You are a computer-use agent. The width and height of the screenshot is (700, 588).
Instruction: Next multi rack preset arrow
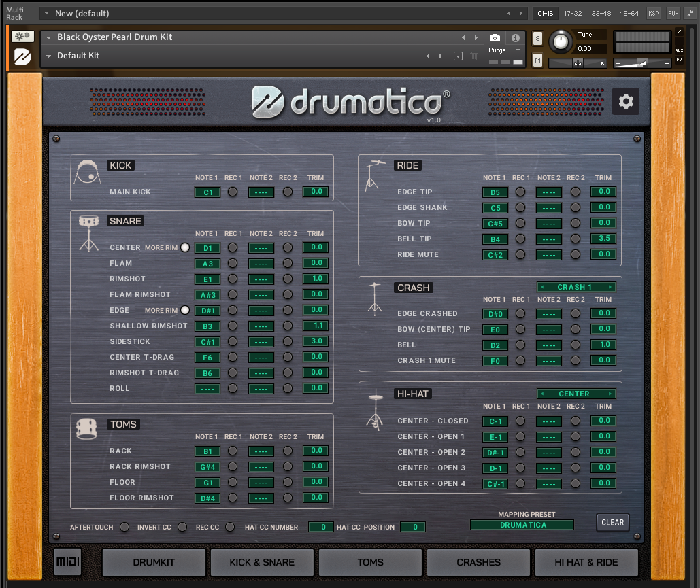[521, 13]
